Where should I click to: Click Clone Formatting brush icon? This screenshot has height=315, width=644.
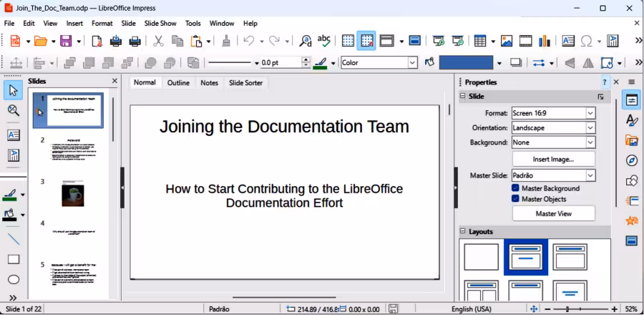(226, 41)
